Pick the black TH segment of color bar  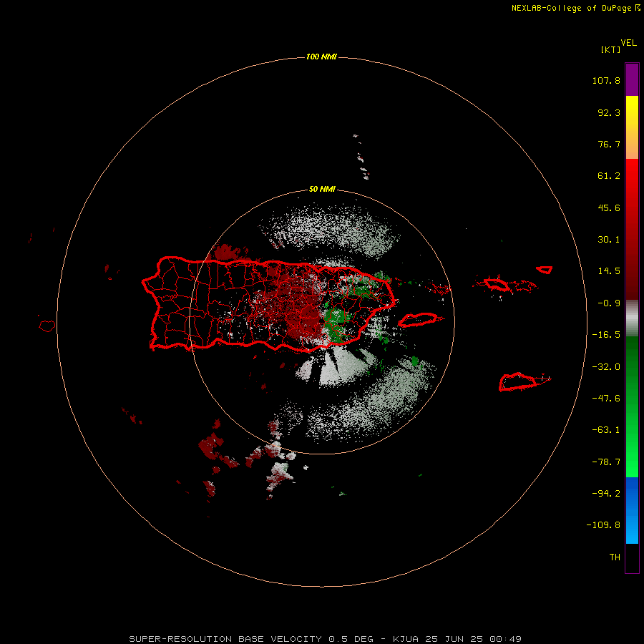632,557
